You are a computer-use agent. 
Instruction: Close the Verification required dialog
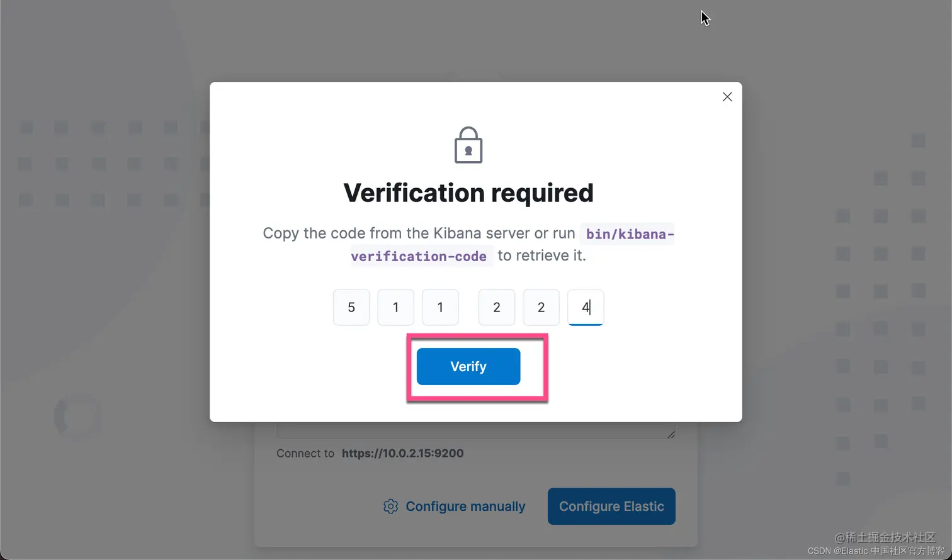[x=727, y=97]
